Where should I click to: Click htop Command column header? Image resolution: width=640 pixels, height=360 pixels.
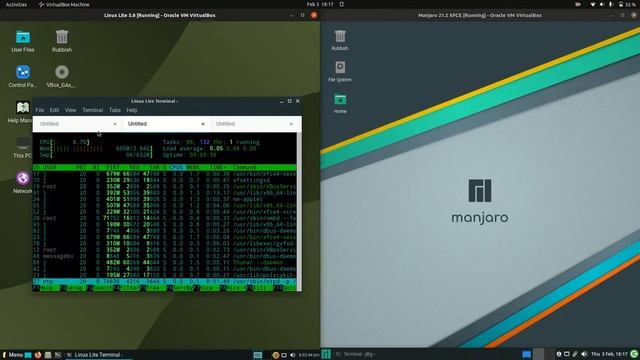click(245, 167)
